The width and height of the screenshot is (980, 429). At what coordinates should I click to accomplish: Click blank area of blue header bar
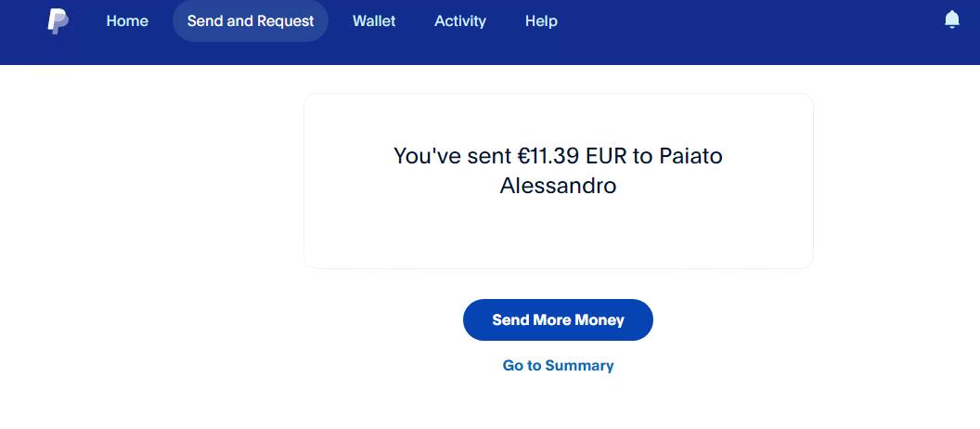pos(742,32)
